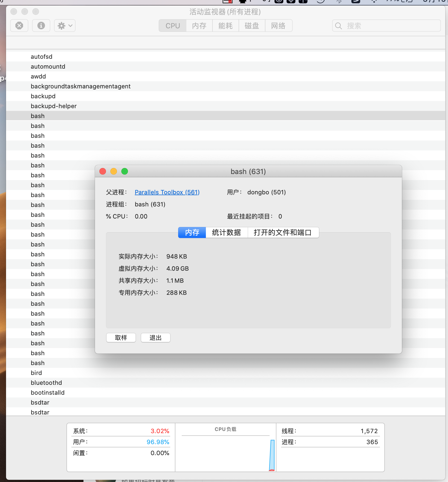Click the force quit process icon
The width and height of the screenshot is (448, 482).
point(19,26)
